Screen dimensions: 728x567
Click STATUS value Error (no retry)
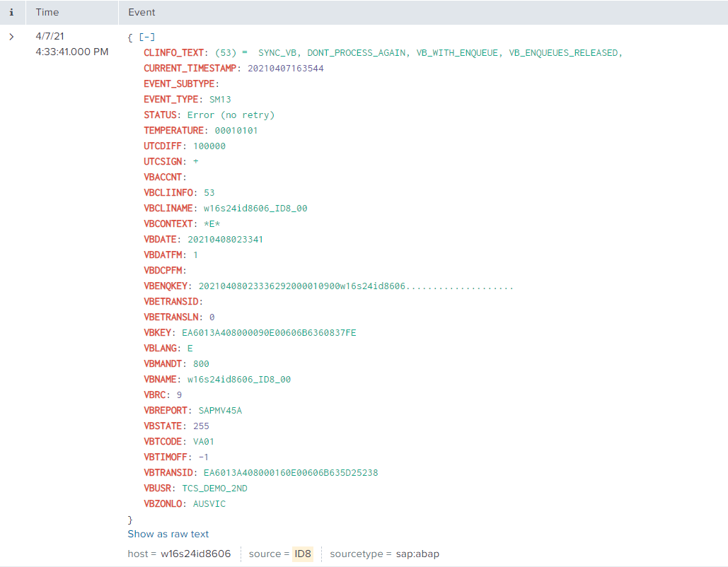tap(231, 115)
